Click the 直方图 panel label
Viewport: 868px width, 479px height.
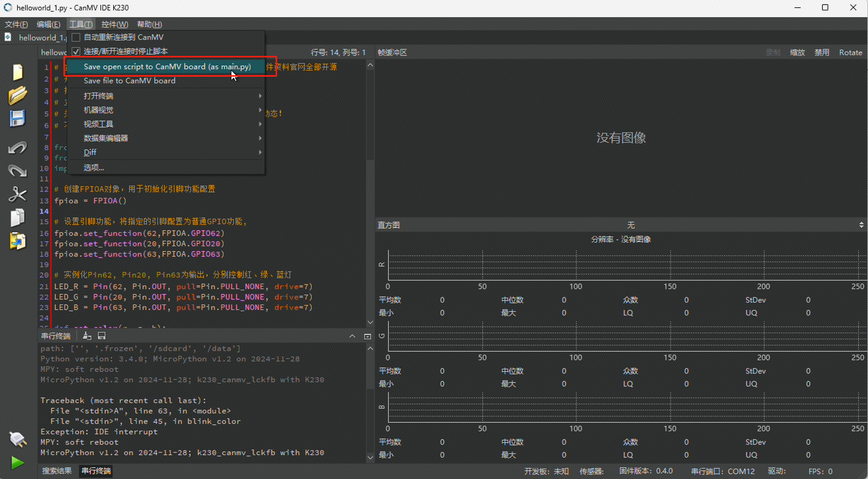click(388, 225)
